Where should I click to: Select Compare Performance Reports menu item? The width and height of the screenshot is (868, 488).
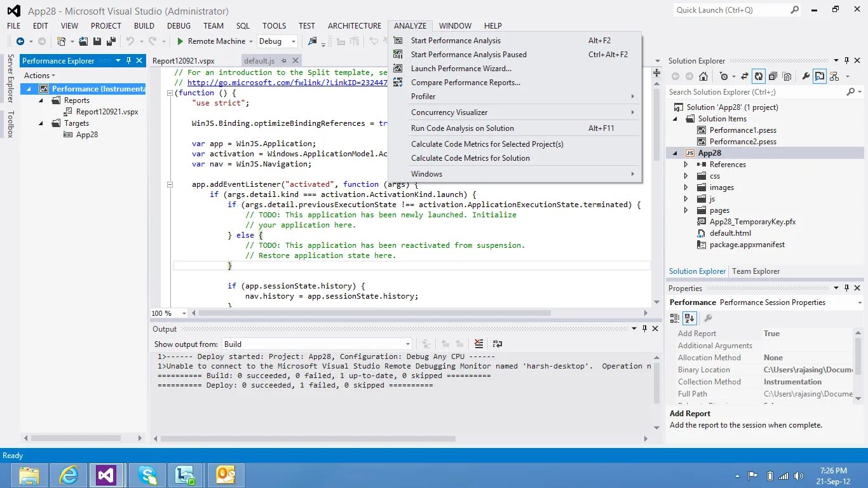[515, 83]
